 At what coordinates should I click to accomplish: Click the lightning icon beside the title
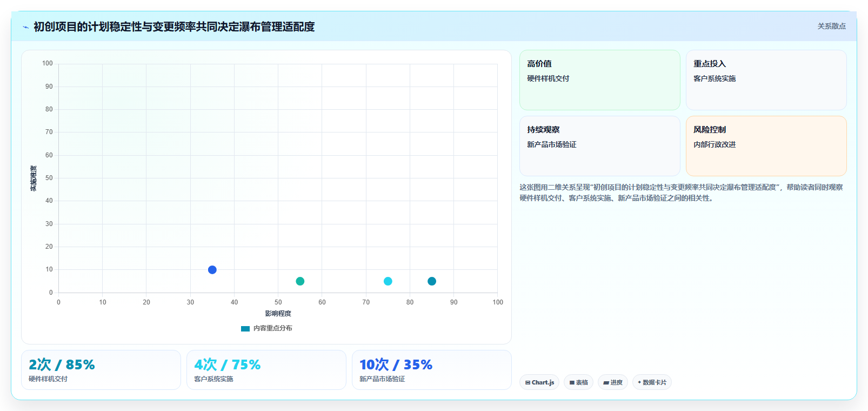click(x=25, y=27)
